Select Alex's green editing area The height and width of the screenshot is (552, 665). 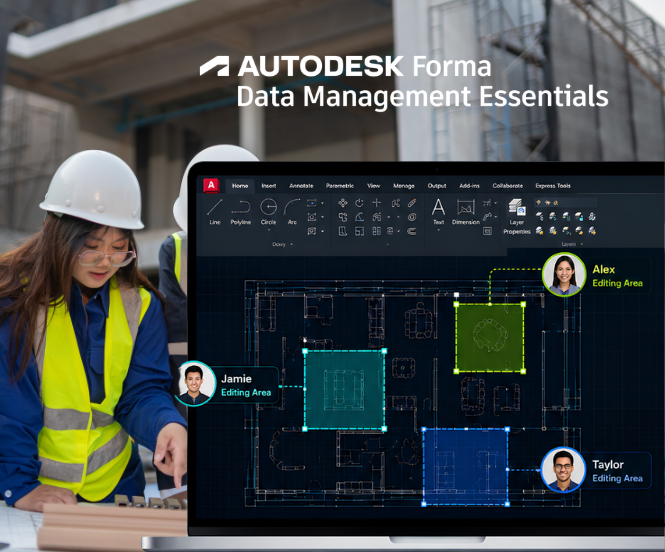[x=490, y=337]
